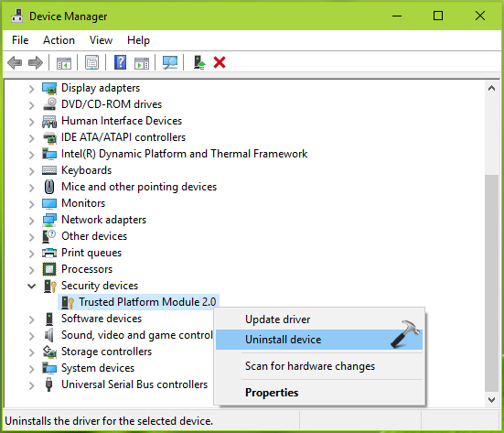Select the Processors tree item
Screen dimensions: 504x433
[x=87, y=269]
